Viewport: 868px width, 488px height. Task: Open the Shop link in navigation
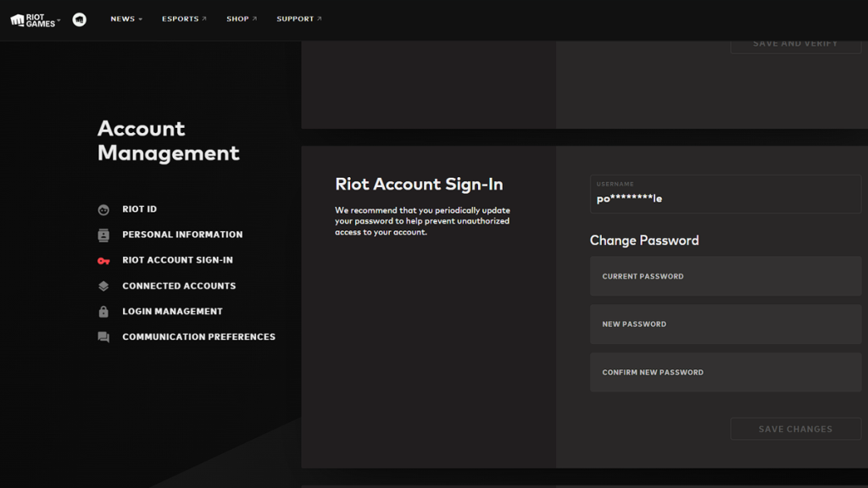tap(241, 19)
